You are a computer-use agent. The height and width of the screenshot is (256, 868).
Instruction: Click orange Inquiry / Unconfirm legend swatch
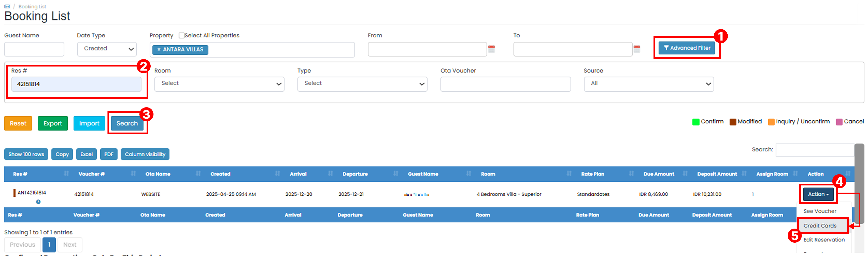[x=771, y=122]
